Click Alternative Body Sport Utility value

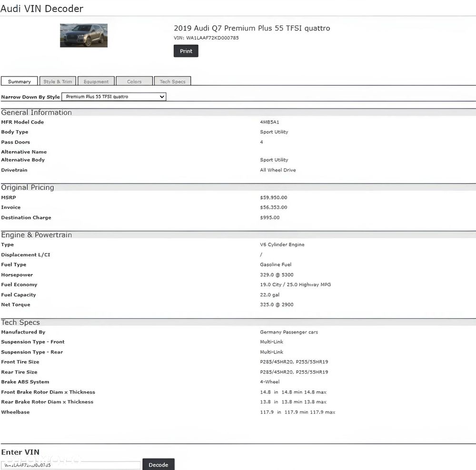coord(274,160)
